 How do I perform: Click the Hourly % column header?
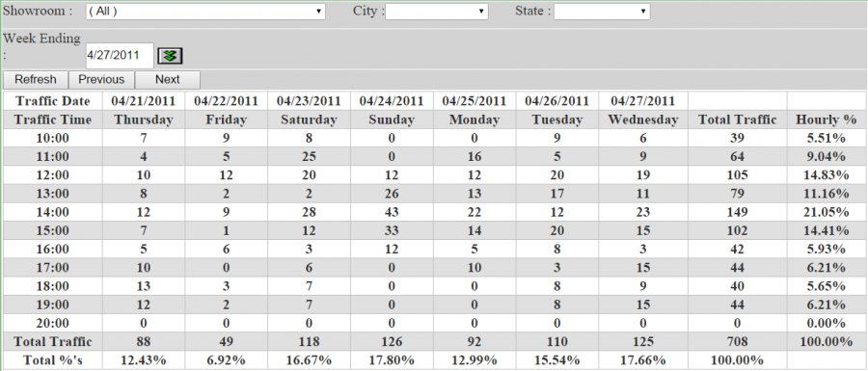[x=827, y=119]
